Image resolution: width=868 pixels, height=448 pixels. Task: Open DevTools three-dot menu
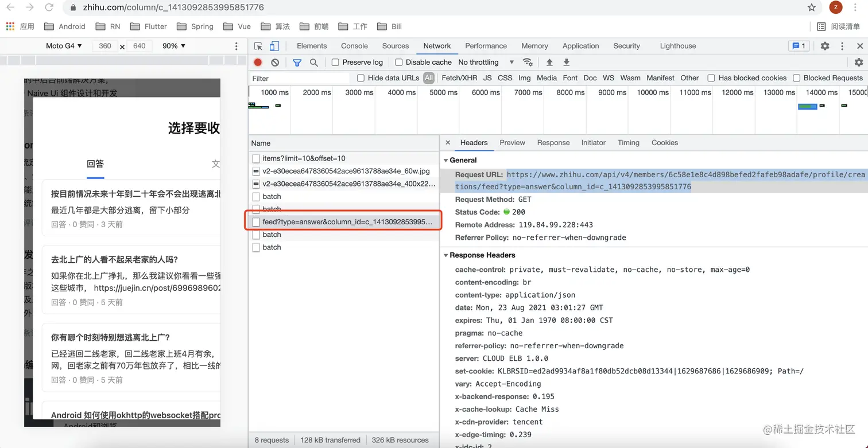click(x=842, y=46)
